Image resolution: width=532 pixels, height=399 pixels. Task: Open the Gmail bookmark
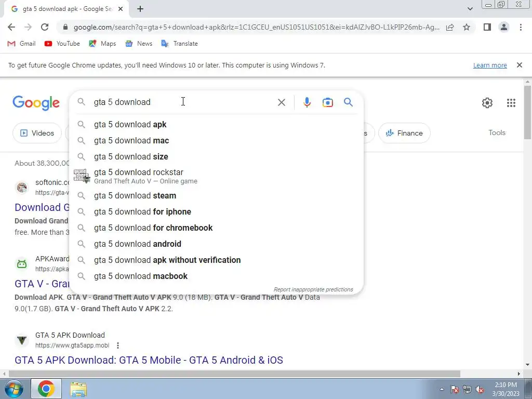pyautogui.click(x=21, y=44)
